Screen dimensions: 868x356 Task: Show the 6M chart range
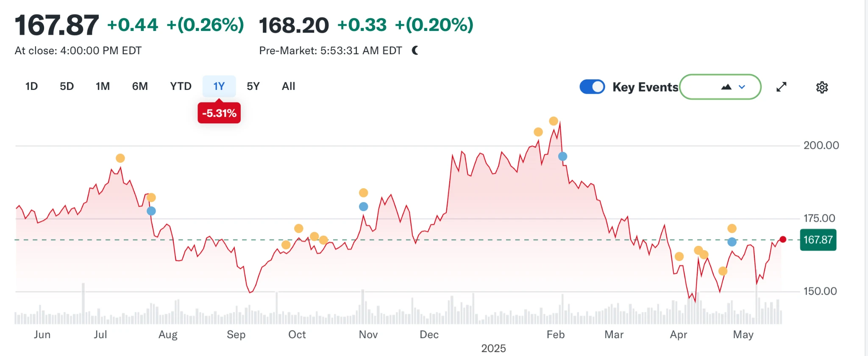click(140, 86)
